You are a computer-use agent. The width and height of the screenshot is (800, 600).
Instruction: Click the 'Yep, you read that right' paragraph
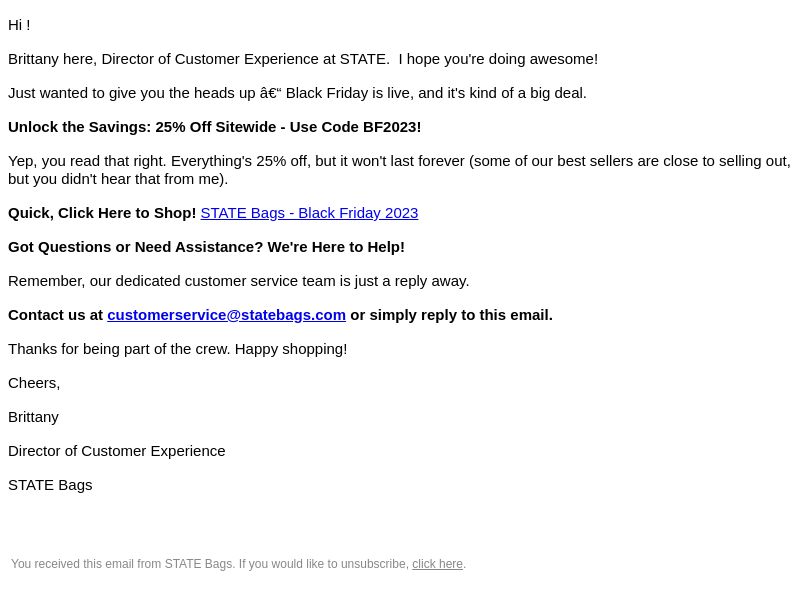tap(399, 170)
